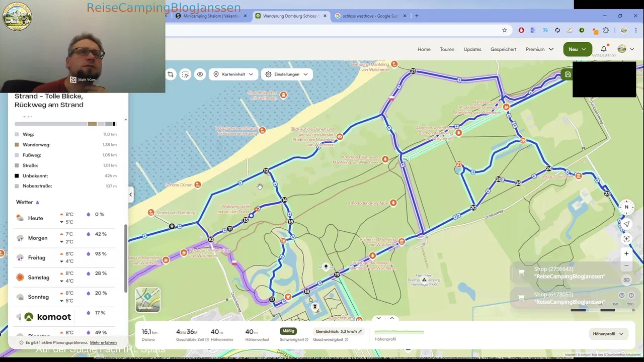Click the Rhododendronpfade highlight pin
The image size is (644, 362).
click(393, 203)
